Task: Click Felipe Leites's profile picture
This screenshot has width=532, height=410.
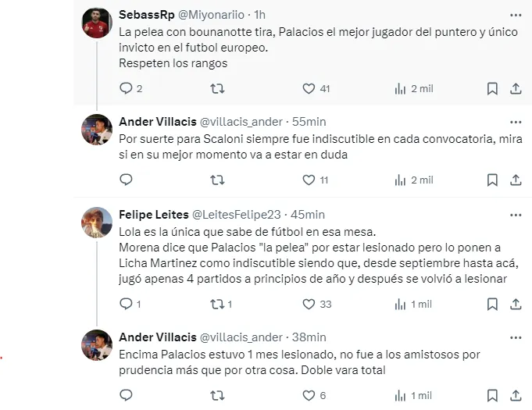Action: 98,223
